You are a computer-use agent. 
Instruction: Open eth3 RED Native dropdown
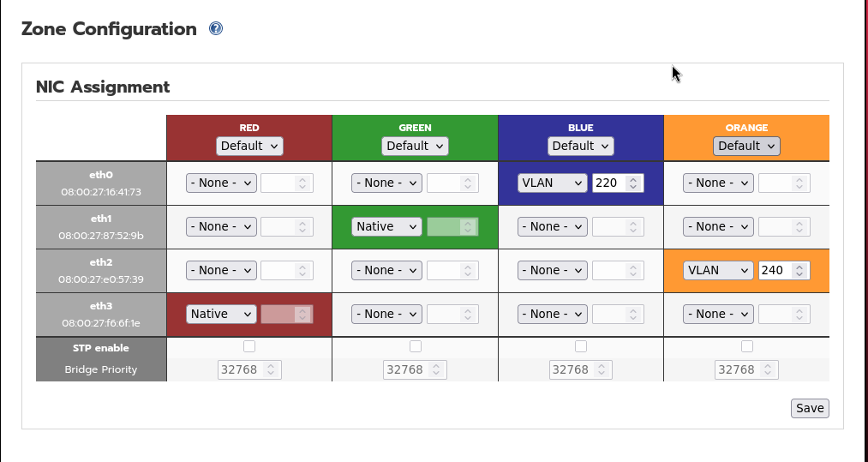click(x=221, y=314)
